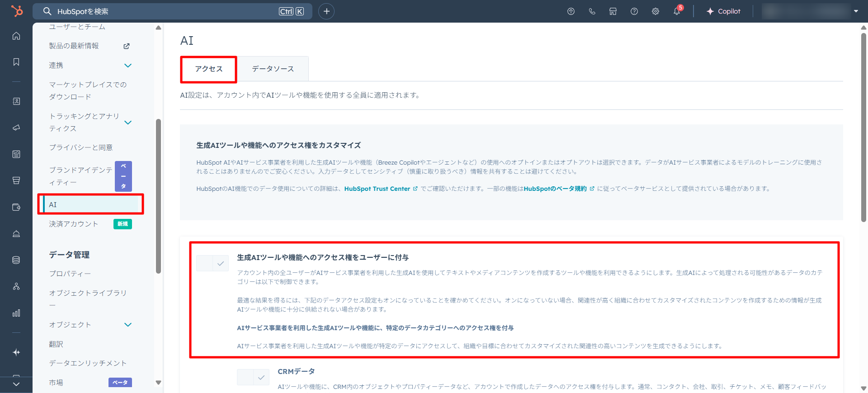
Task: Select AI in settings sidebar
Action: 90,204
